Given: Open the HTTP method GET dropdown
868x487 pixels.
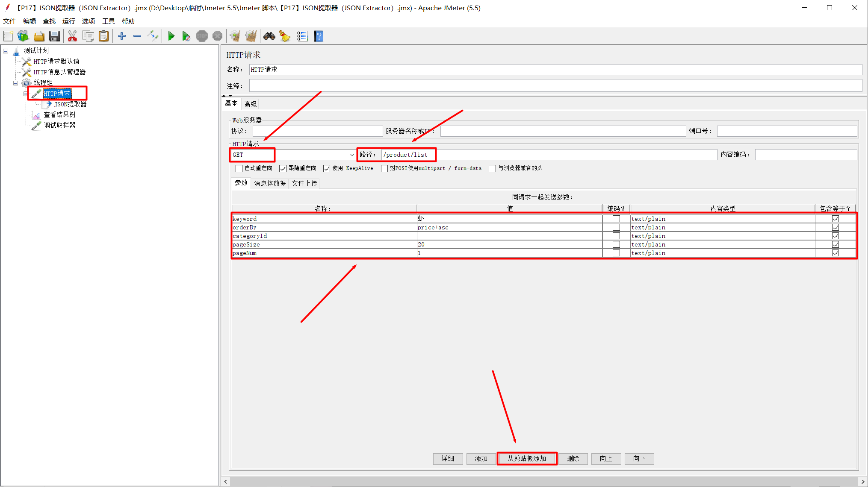Looking at the screenshot, I should (x=352, y=155).
